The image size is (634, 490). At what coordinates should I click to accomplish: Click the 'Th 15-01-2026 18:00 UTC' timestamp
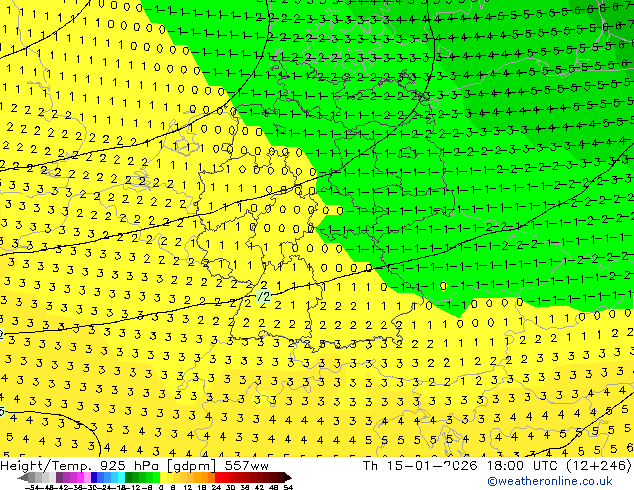pos(461,465)
